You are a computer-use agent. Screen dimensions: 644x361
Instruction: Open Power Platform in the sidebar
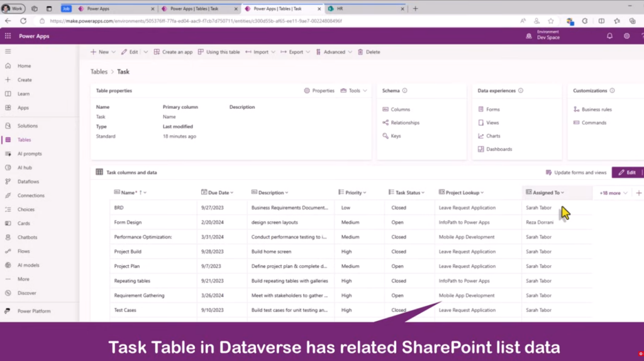pos(34,311)
